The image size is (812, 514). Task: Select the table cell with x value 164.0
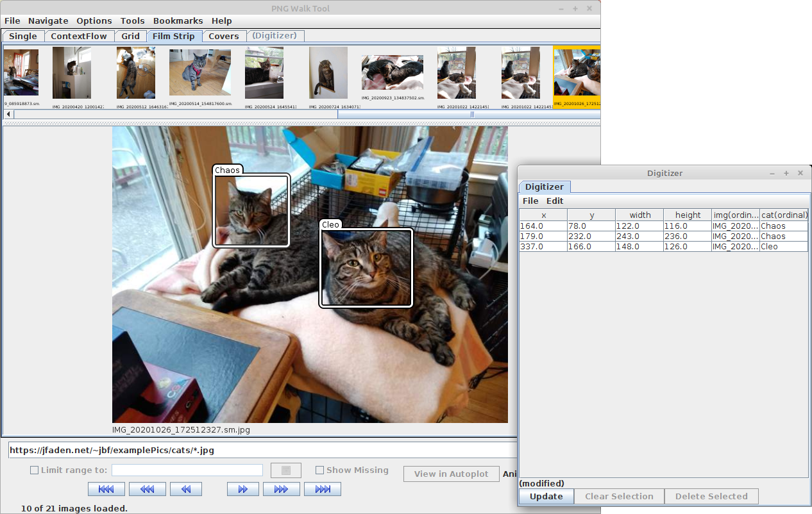click(x=543, y=226)
